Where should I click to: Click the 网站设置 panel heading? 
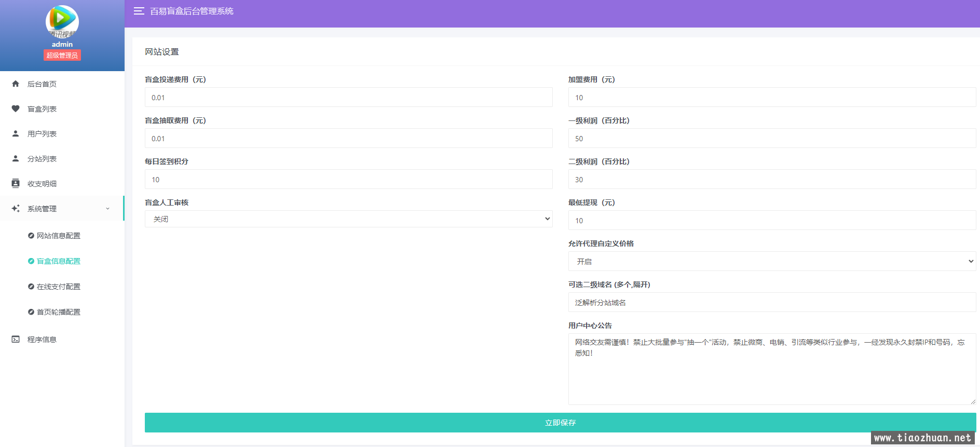162,52
